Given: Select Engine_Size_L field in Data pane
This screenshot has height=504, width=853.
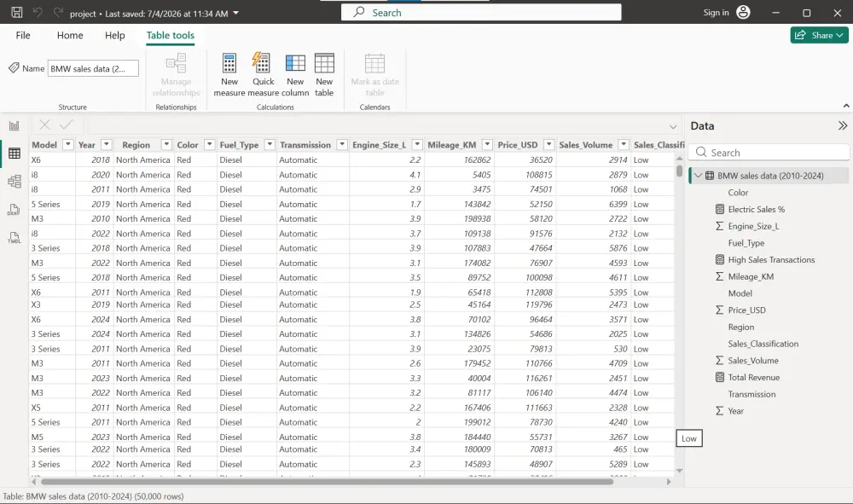Looking at the screenshot, I should click(753, 226).
